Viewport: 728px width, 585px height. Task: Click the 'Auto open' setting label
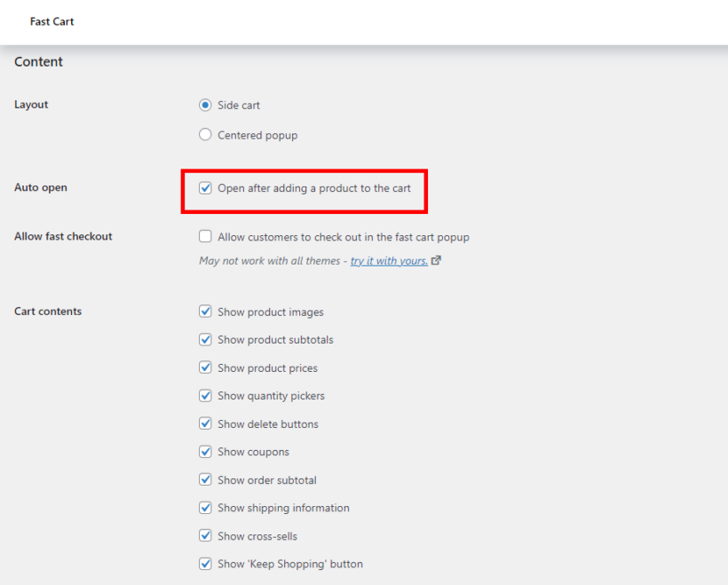[x=40, y=187]
